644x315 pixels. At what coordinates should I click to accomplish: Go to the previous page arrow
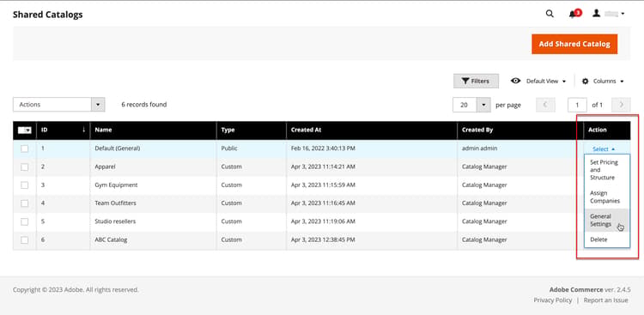pyautogui.click(x=545, y=105)
